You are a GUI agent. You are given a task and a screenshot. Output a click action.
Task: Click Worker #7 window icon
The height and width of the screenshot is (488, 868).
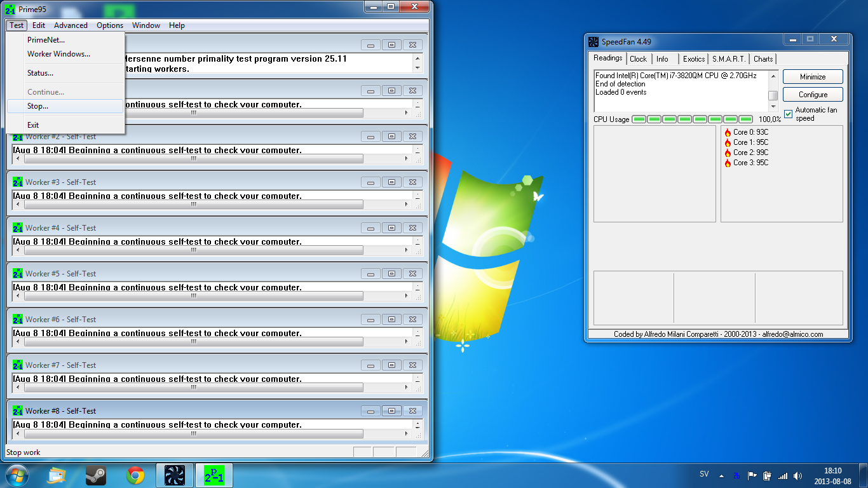18,365
